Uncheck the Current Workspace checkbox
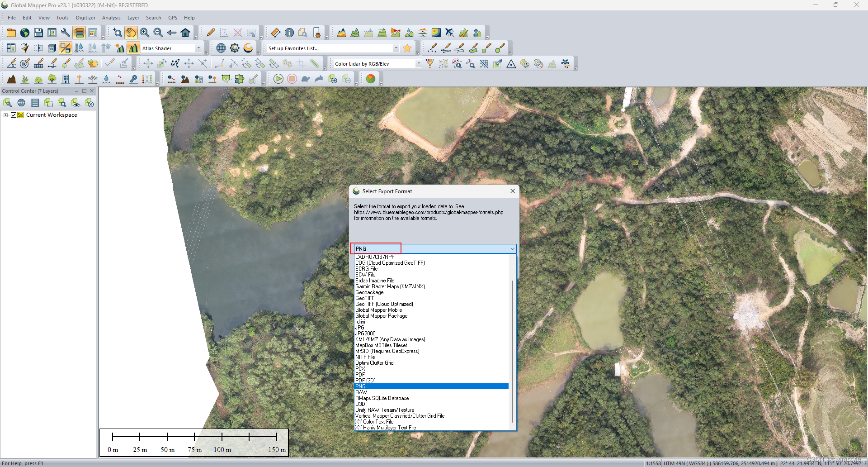Image resolution: width=868 pixels, height=467 pixels. [14, 115]
